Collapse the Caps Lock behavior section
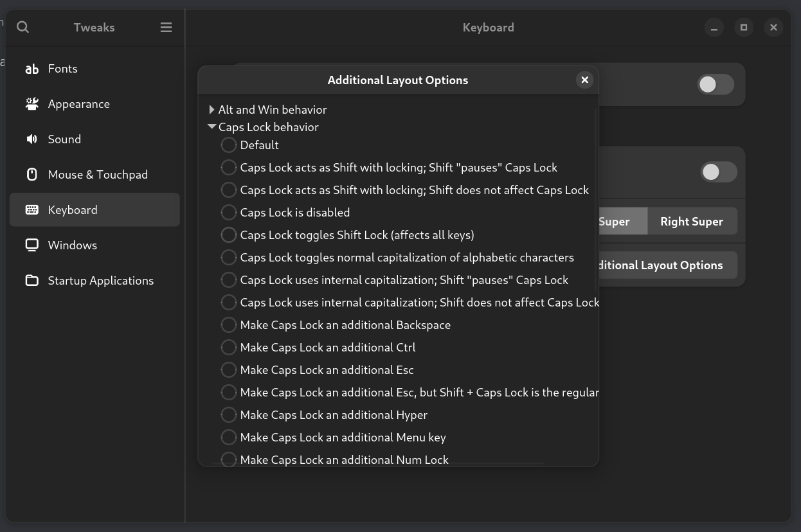The image size is (801, 532). (212, 127)
